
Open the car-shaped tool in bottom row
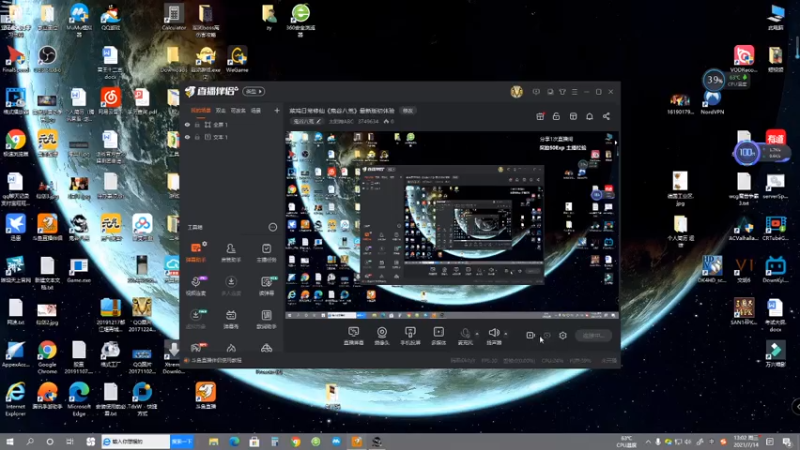click(266, 348)
